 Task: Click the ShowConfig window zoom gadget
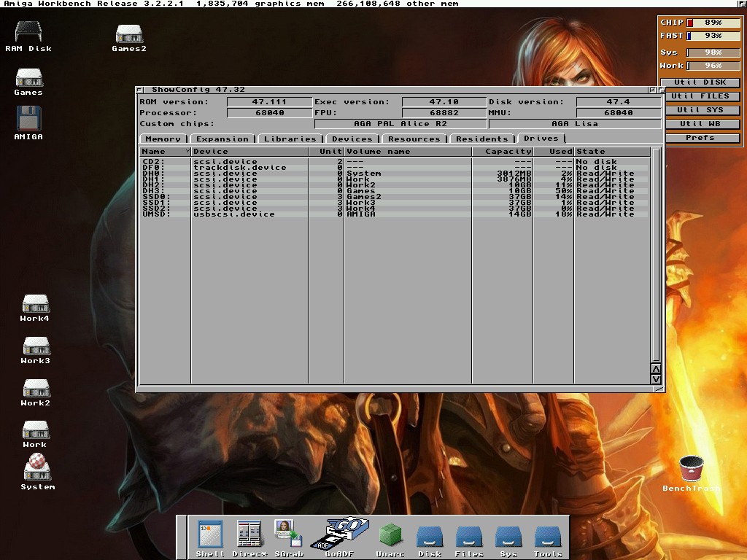pos(652,90)
